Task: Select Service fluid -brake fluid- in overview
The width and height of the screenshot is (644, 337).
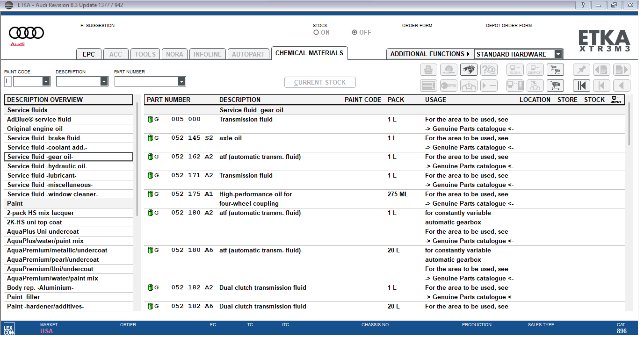Action: pos(45,138)
